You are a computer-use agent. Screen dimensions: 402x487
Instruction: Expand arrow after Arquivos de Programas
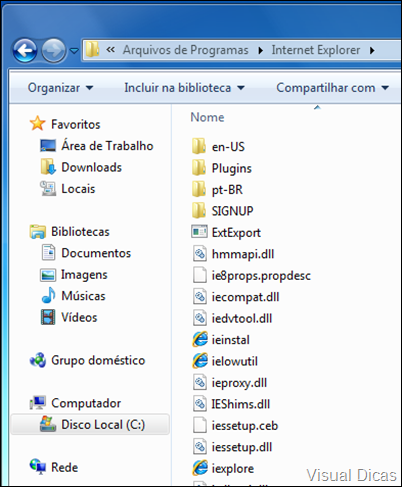tap(261, 51)
